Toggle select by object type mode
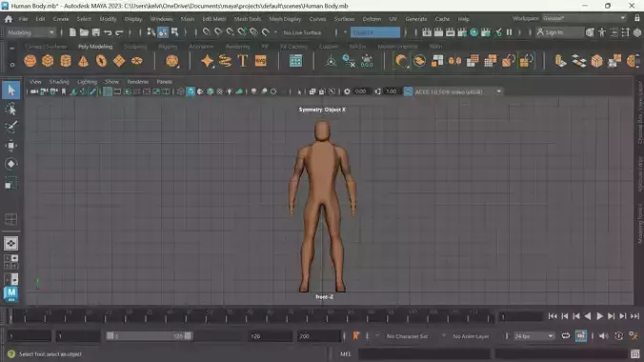Screen dimensions: 644x362 coord(163,32)
